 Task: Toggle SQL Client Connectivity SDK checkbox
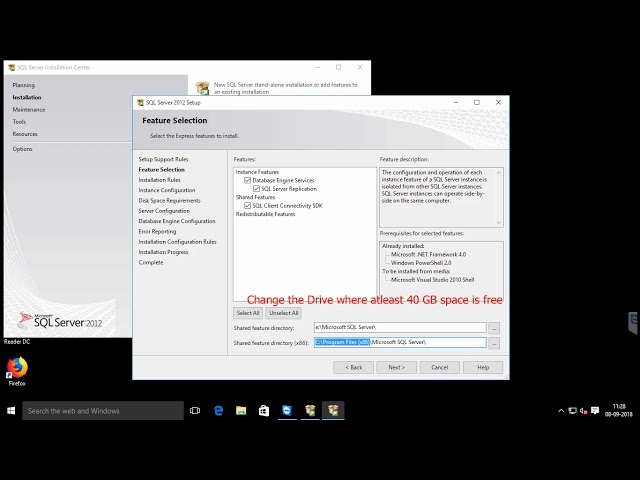247,205
